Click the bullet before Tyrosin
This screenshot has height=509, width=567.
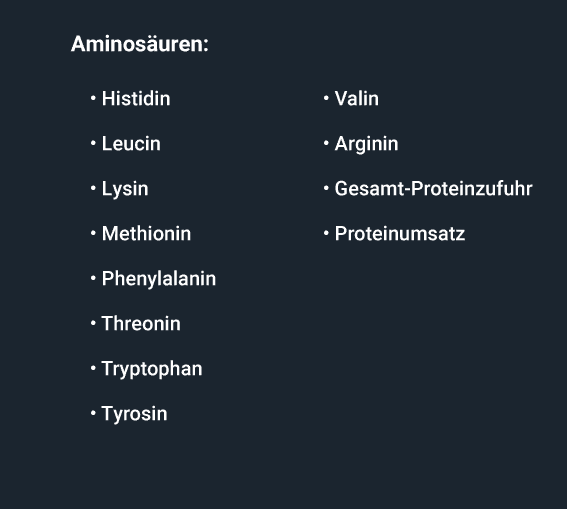tap(93, 413)
